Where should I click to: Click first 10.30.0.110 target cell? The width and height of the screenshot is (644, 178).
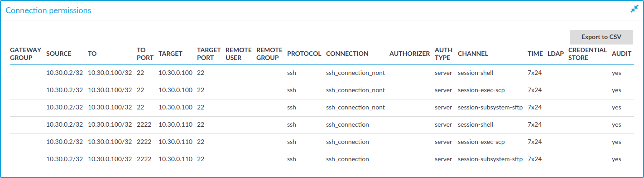[x=176, y=124]
